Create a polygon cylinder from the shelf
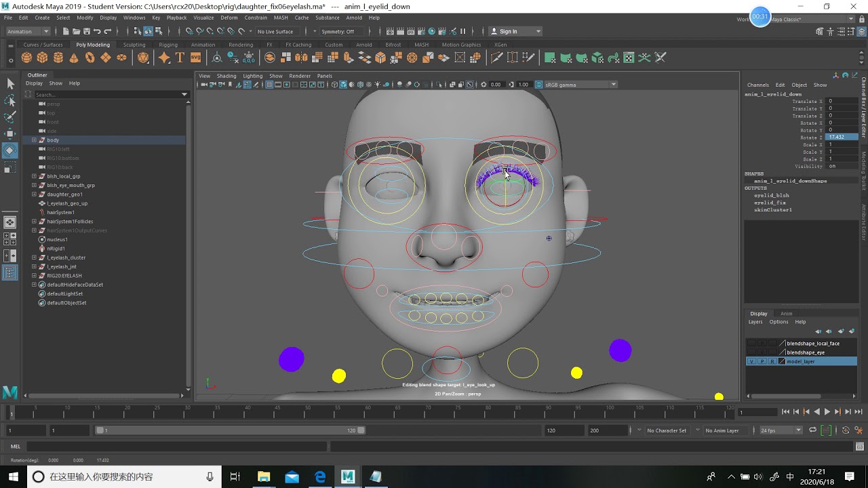Screen dimensions: 868x488 [58, 58]
